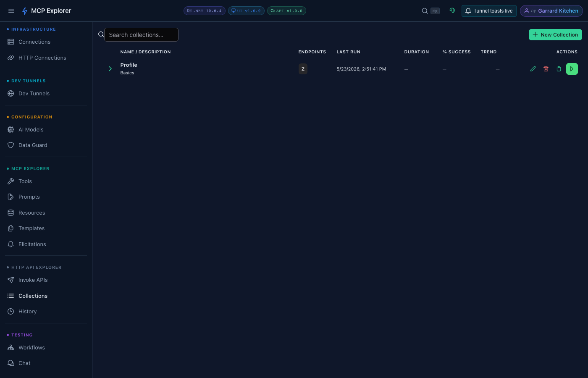Click the Endpoints column header
Viewport: 588px width, 378px height.
312,52
